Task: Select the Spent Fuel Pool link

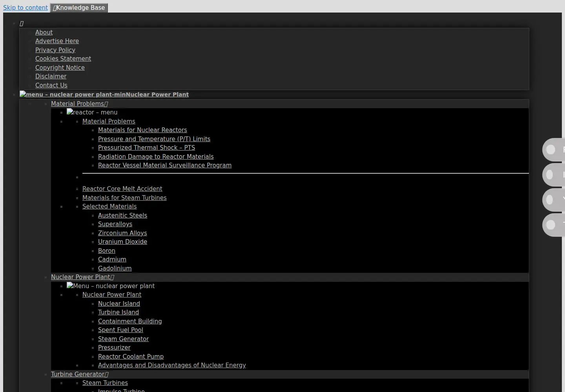Action: pyautogui.click(x=120, y=330)
